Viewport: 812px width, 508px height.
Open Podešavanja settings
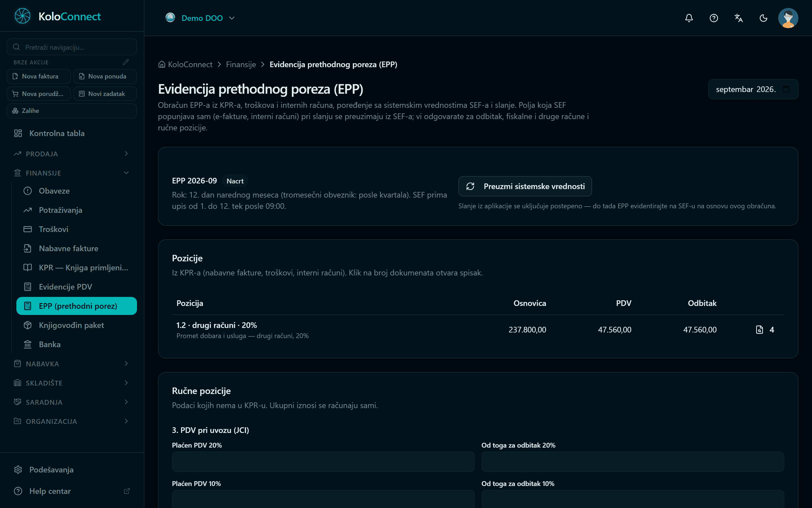[x=72, y=469]
